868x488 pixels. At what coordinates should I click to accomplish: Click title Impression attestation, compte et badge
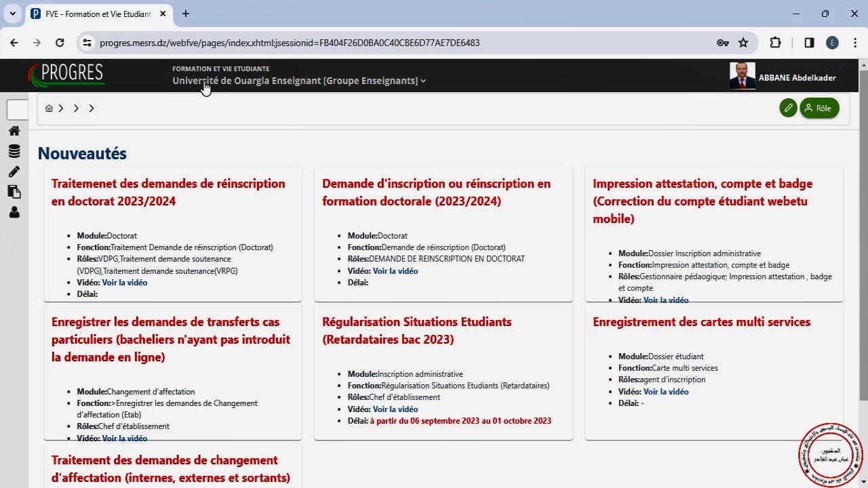702,201
